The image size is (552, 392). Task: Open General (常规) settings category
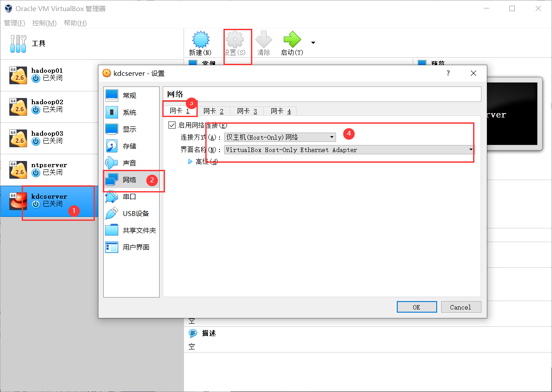coord(131,95)
